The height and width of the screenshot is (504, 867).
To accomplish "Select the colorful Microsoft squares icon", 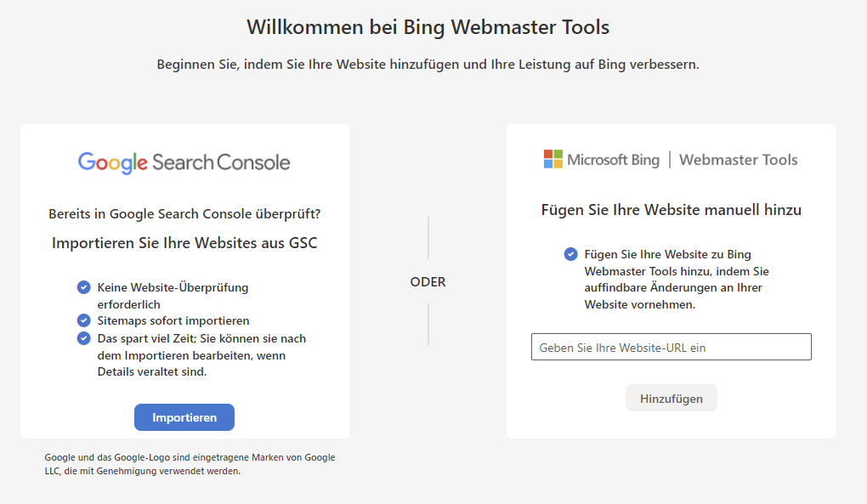I will coord(552,159).
